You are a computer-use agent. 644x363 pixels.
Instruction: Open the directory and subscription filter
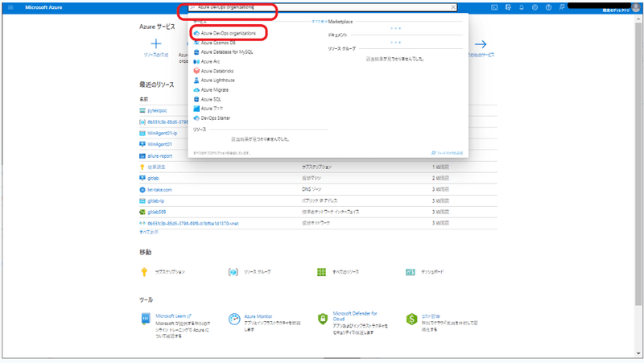508,7
